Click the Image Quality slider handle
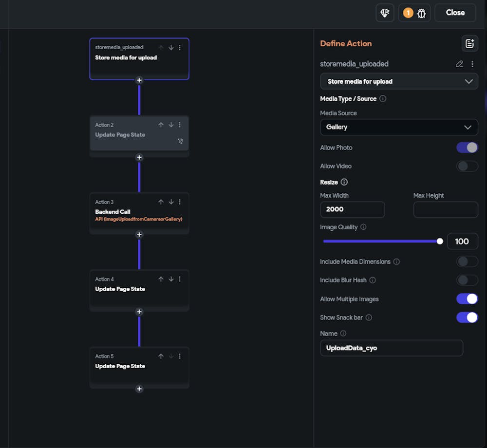Image resolution: width=487 pixels, height=448 pixels. click(x=440, y=241)
